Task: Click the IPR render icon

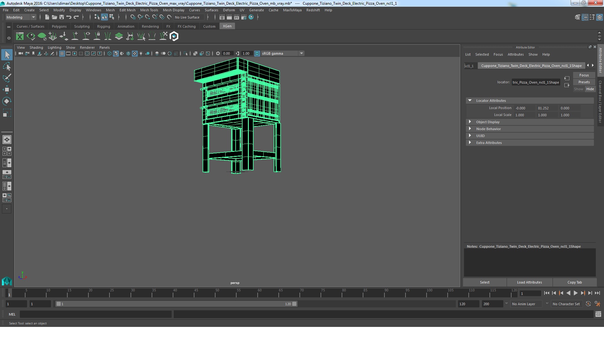Action: pos(236,17)
